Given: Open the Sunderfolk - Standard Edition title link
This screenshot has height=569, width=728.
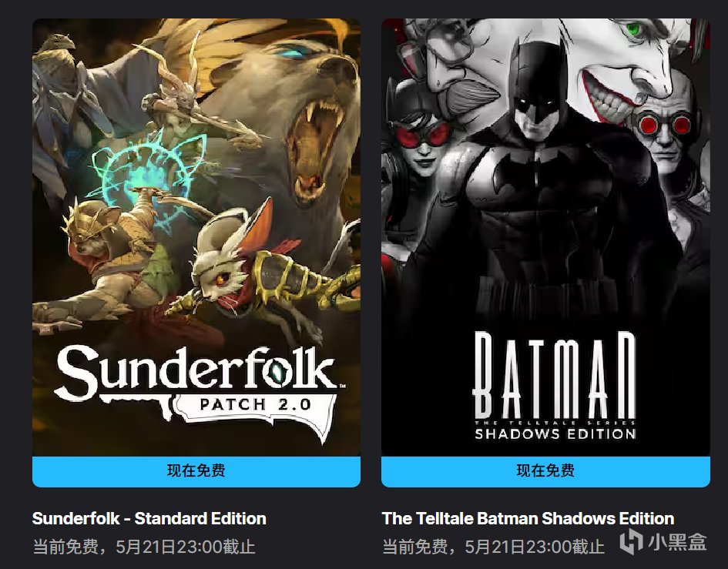Looking at the screenshot, I should 149,518.
